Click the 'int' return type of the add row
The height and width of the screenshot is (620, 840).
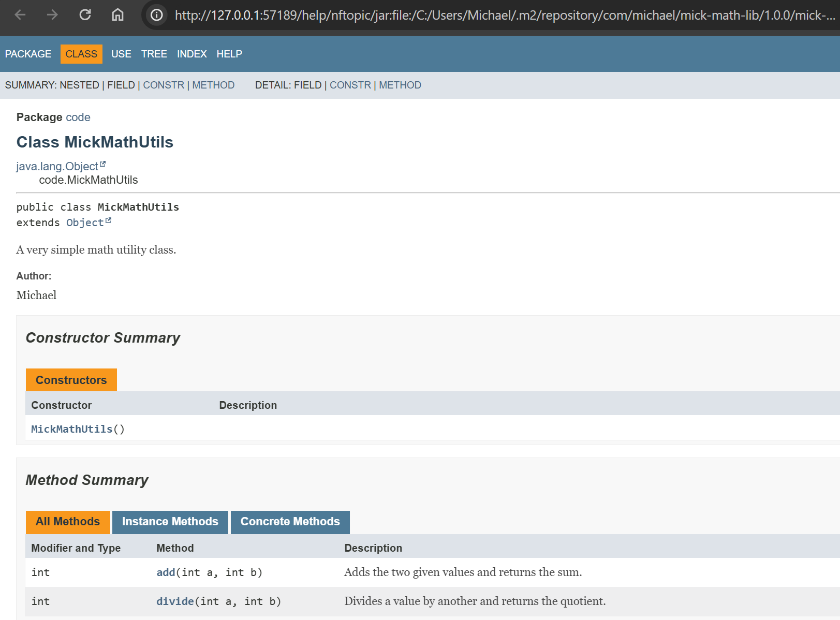pos(40,572)
